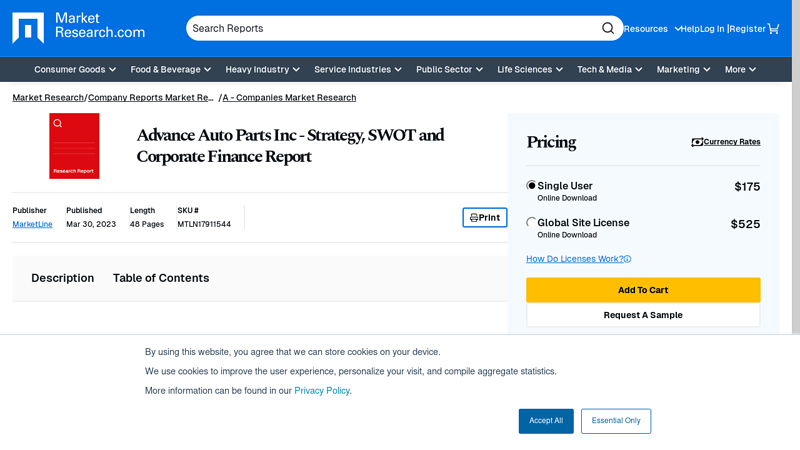Click the $175 price text
The width and height of the screenshot is (800, 450).
(x=747, y=186)
